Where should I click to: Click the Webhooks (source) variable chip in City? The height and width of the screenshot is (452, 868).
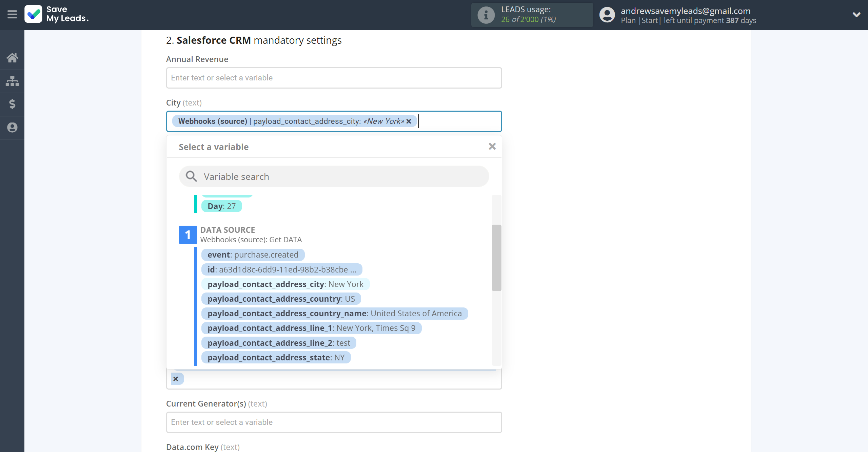pyautogui.click(x=294, y=121)
